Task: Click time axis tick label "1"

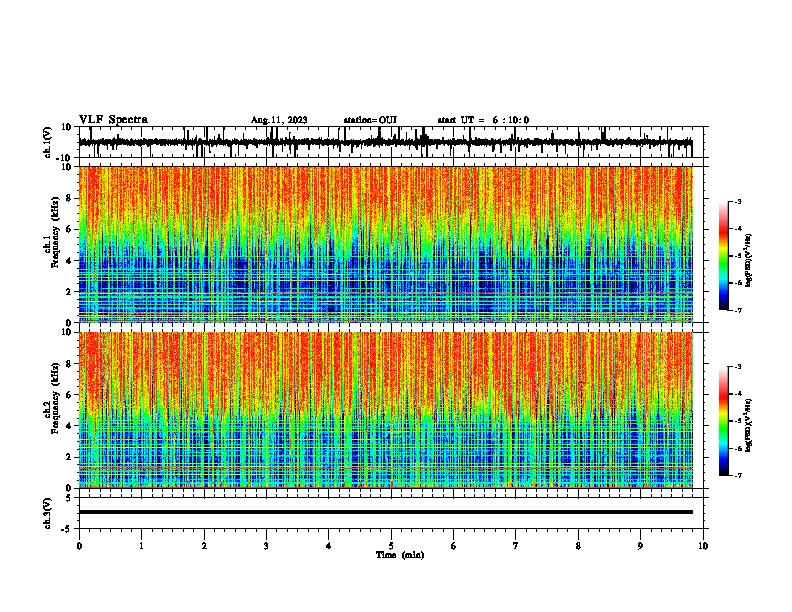Action: (141, 546)
